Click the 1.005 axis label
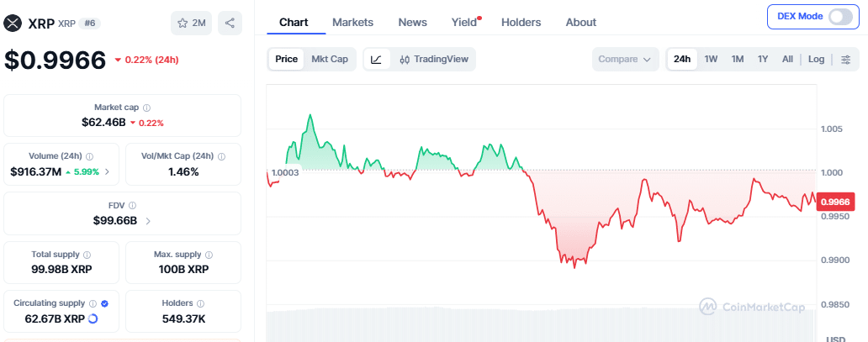 point(831,129)
